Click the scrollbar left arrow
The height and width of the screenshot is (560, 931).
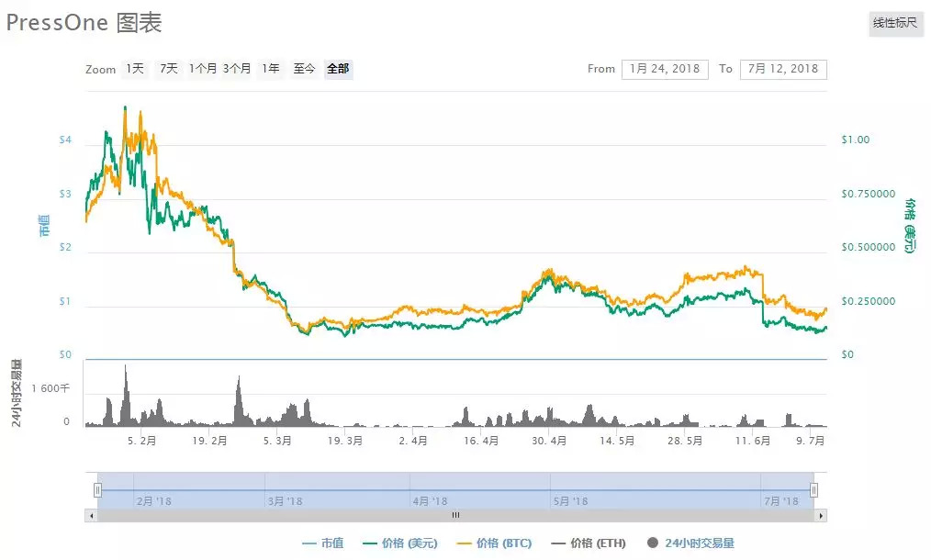(x=91, y=515)
